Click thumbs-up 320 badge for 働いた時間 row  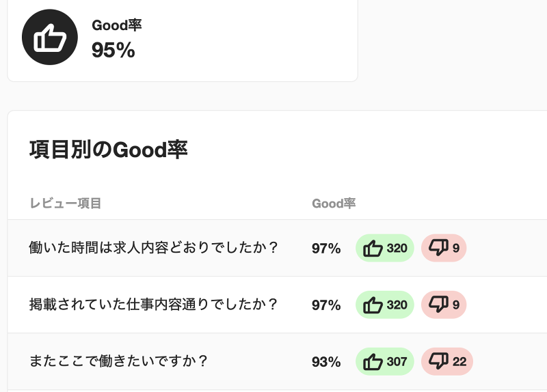tap(384, 248)
